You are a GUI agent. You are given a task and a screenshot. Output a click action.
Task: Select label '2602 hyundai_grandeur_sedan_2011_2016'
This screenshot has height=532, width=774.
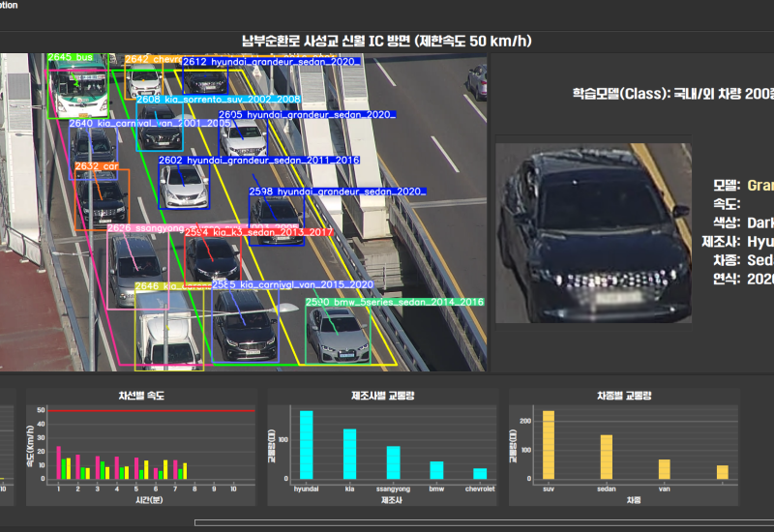259,161
